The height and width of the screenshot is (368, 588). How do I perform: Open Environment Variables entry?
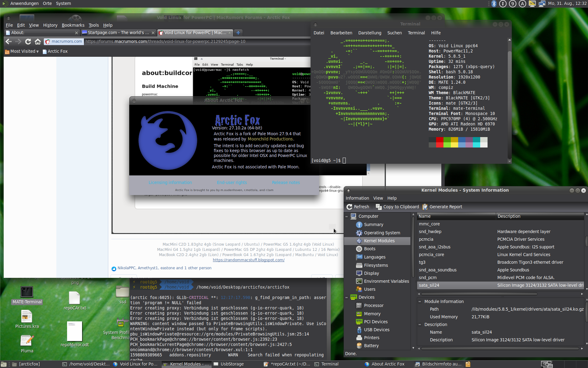pos(386,281)
